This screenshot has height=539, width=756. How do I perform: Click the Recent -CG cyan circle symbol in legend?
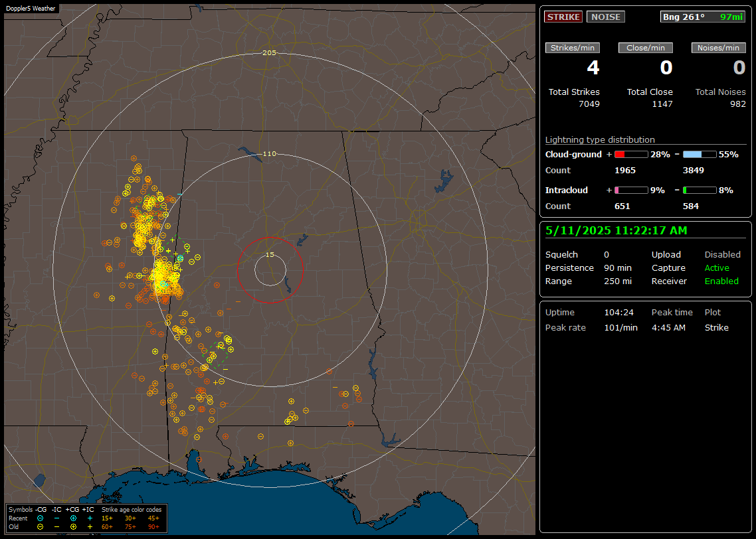point(40,518)
